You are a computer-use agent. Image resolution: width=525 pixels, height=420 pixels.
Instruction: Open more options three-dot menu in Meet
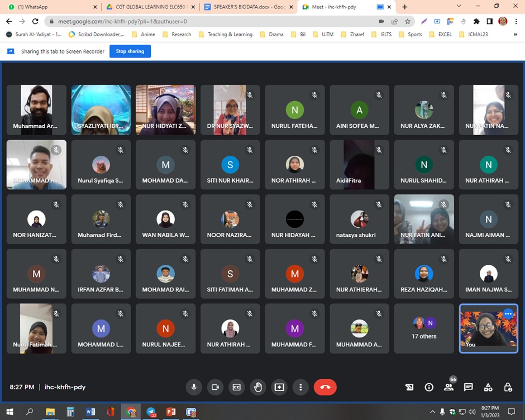(300, 387)
